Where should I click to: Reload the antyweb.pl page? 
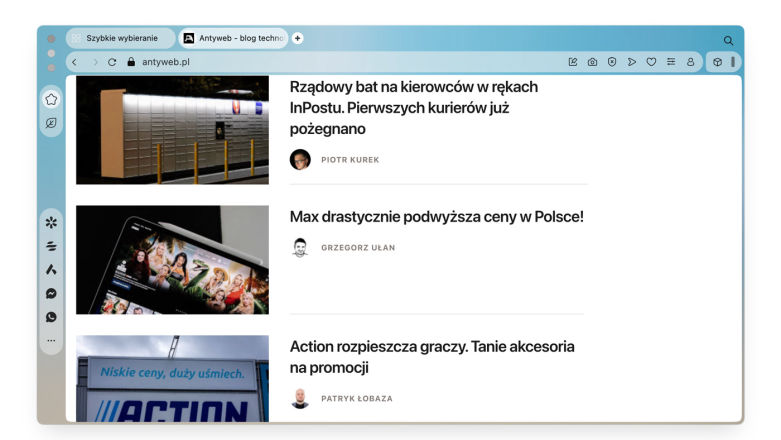tap(112, 62)
